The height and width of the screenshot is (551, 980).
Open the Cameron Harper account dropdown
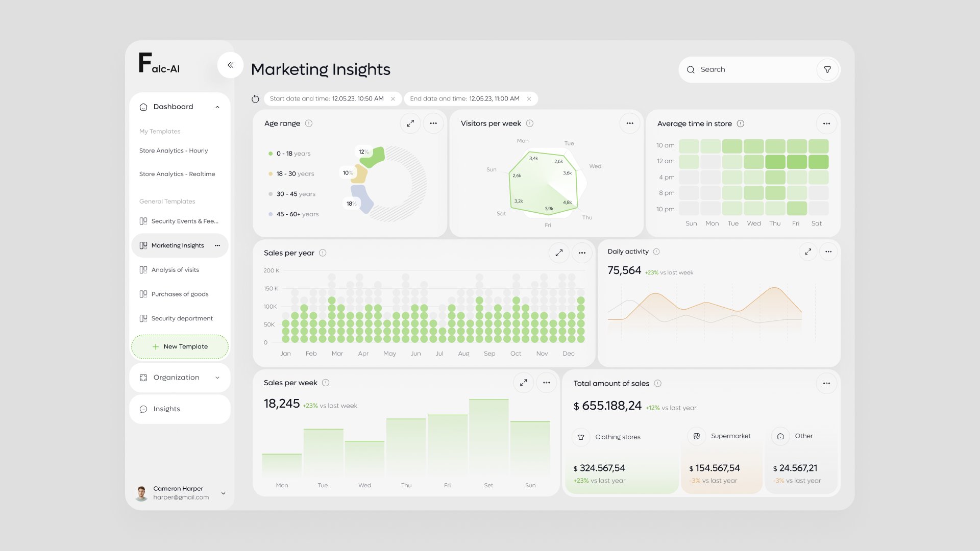point(223,493)
